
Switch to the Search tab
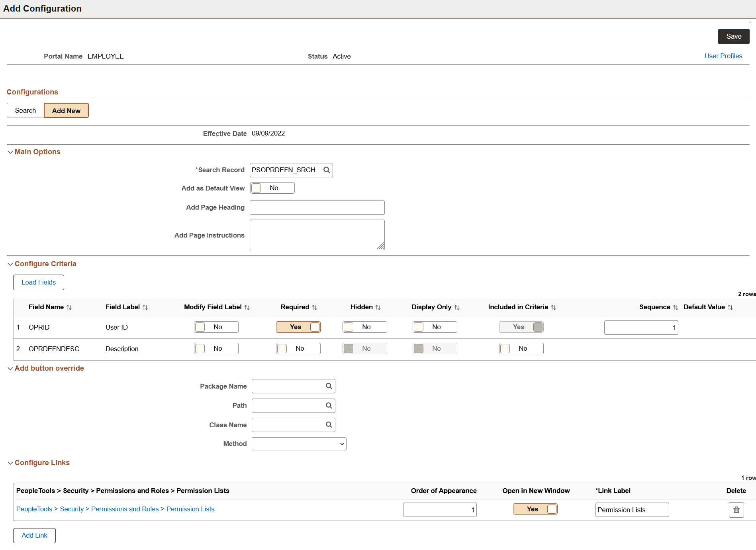pyautogui.click(x=25, y=110)
